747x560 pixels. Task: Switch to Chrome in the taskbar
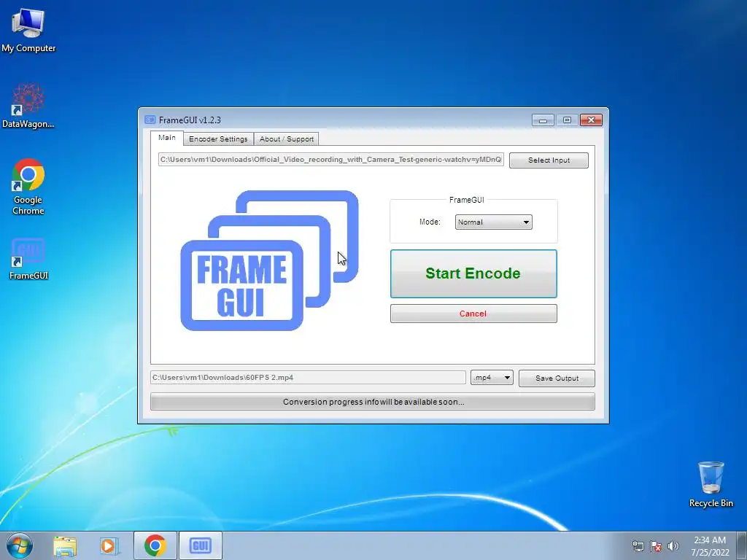pyautogui.click(x=155, y=545)
